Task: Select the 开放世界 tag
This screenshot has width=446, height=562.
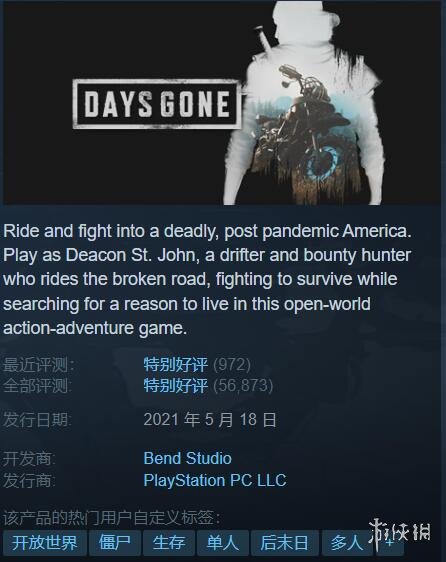Action: pos(45,543)
